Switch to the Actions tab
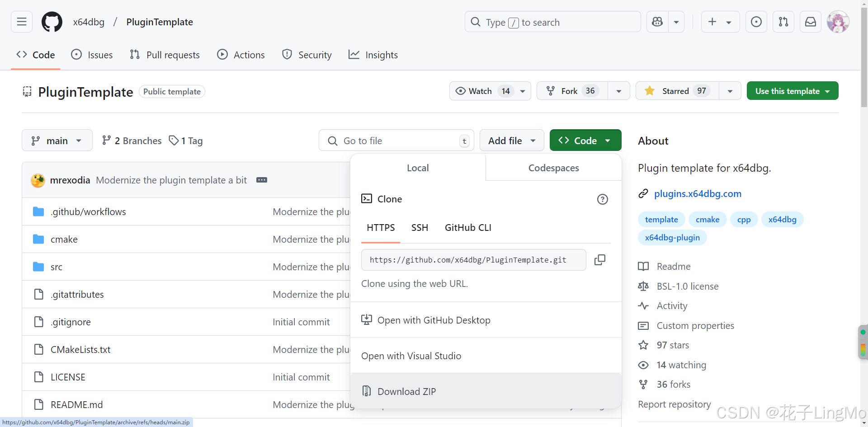This screenshot has height=427, width=868. (x=241, y=55)
